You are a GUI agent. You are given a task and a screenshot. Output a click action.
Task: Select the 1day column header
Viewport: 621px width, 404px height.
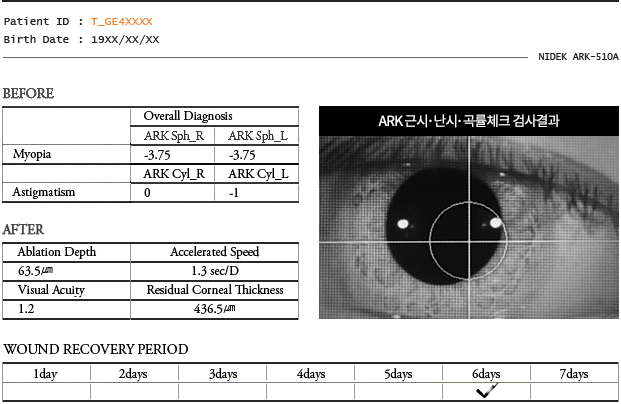click(x=45, y=373)
